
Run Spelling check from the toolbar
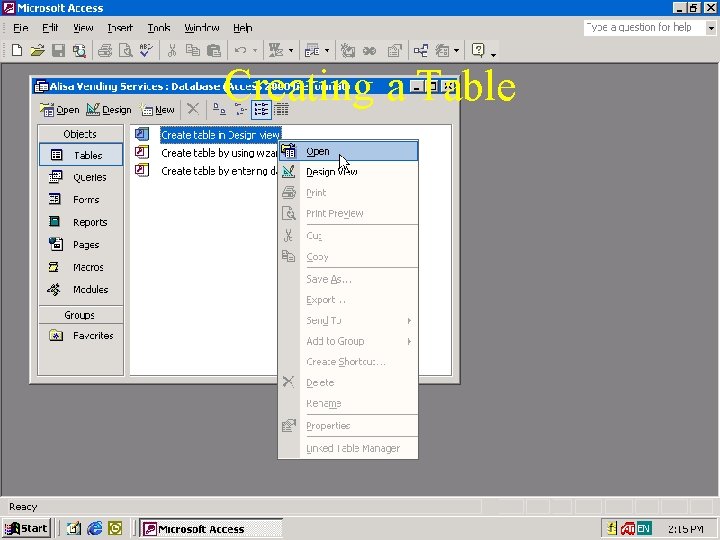146,50
